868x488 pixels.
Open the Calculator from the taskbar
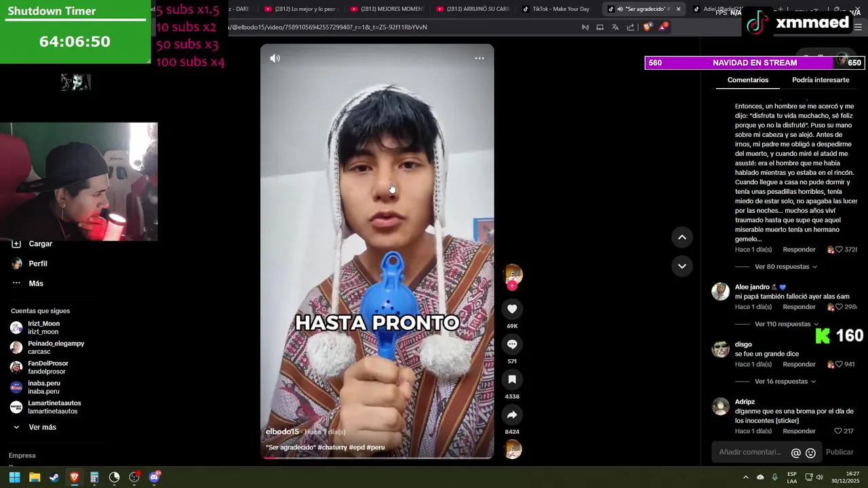pos(94,477)
